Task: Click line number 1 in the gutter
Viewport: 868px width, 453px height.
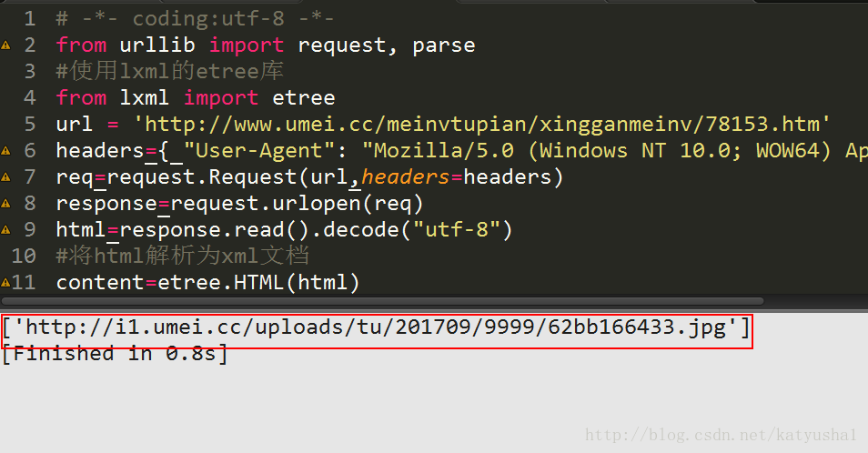Action: (30, 19)
